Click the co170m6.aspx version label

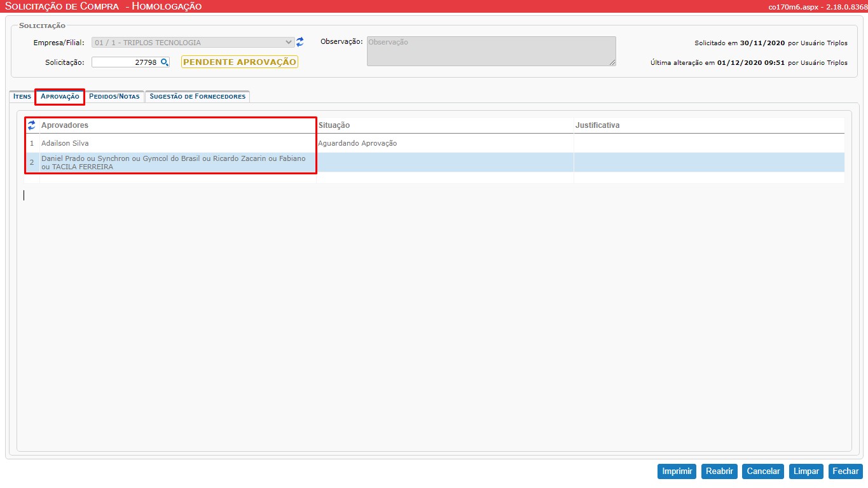tap(818, 6)
